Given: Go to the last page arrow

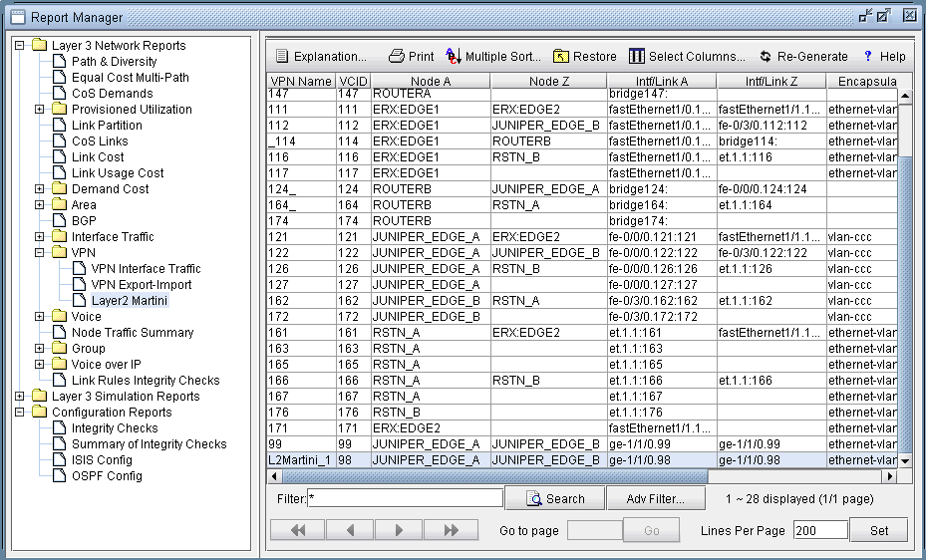Looking at the screenshot, I should (453, 530).
